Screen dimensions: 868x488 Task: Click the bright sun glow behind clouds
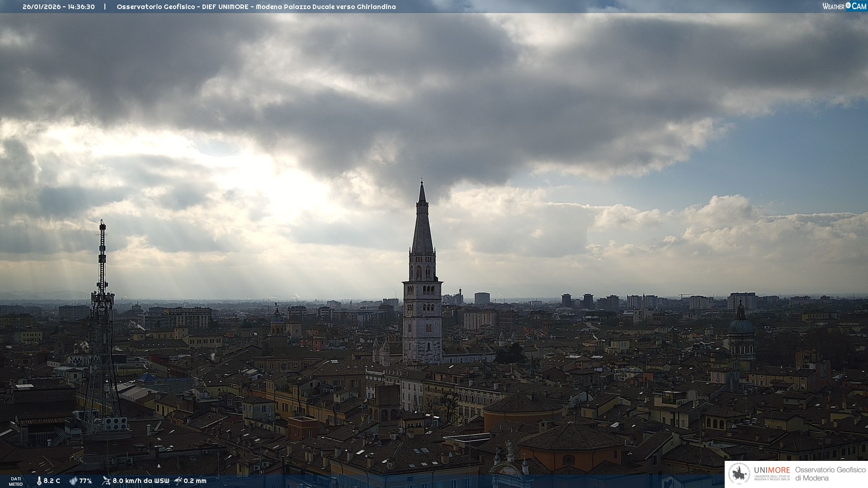(289, 190)
